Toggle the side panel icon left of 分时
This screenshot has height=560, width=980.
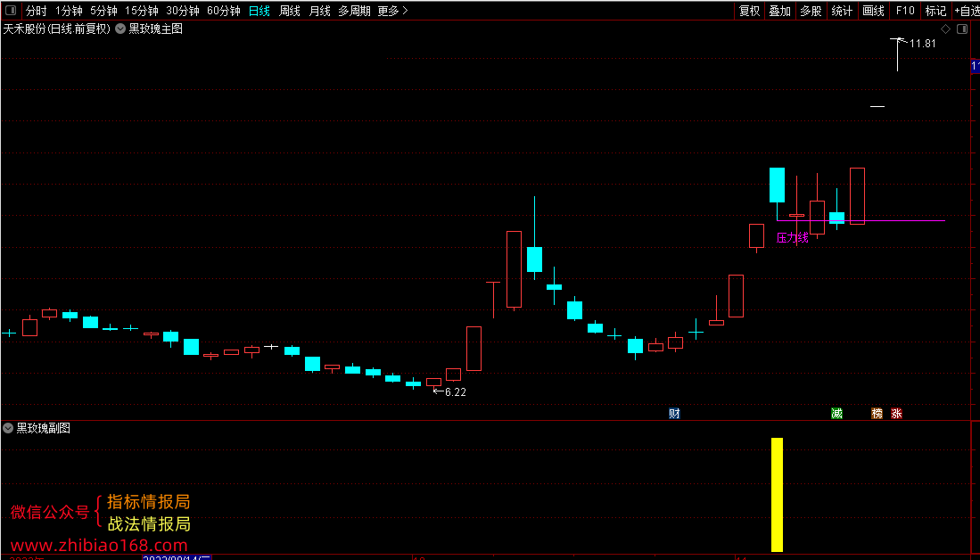coord(12,11)
